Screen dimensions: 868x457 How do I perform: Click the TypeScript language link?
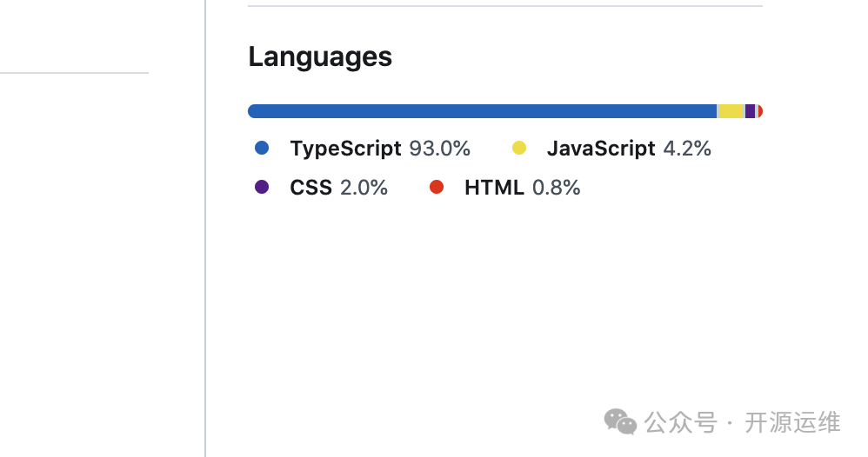click(345, 149)
